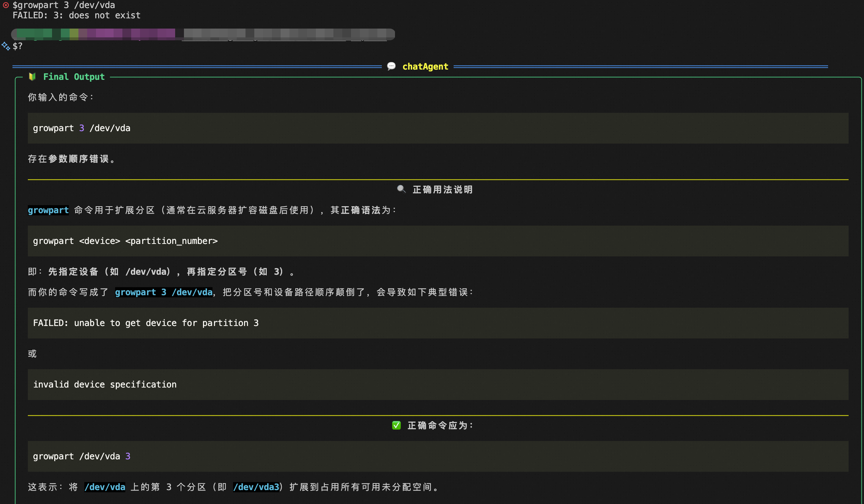Image resolution: width=864 pixels, height=504 pixels.
Task: Click the 'growpart /dev/vda 3' correct command block
Action: 81,456
